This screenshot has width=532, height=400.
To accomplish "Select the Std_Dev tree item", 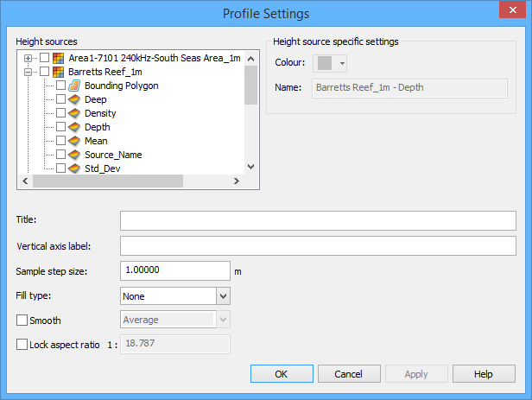I will 102,168.
